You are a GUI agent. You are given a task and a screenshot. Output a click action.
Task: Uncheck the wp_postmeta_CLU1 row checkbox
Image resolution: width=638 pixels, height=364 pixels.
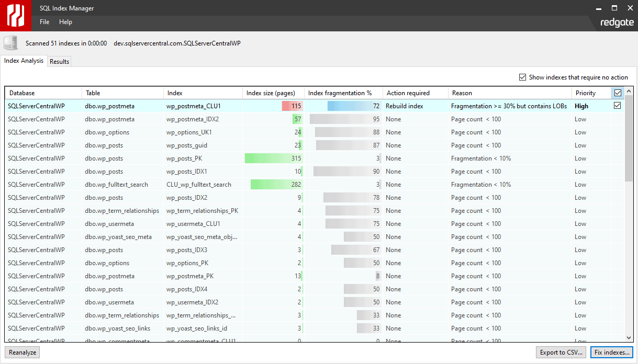pyautogui.click(x=618, y=106)
